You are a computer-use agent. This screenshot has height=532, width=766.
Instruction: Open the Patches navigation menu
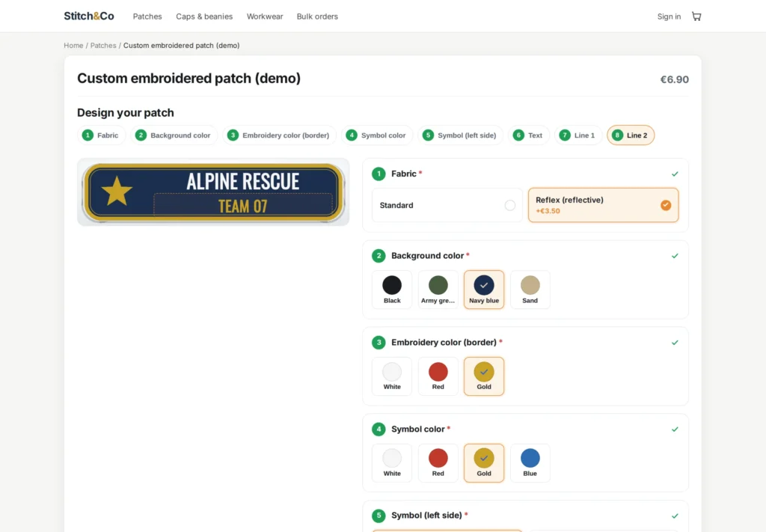147,16
